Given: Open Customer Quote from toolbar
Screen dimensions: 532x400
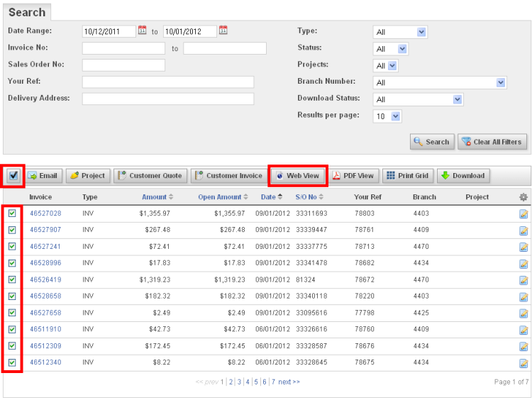Looking at the screenshot, I should [150, 175].
